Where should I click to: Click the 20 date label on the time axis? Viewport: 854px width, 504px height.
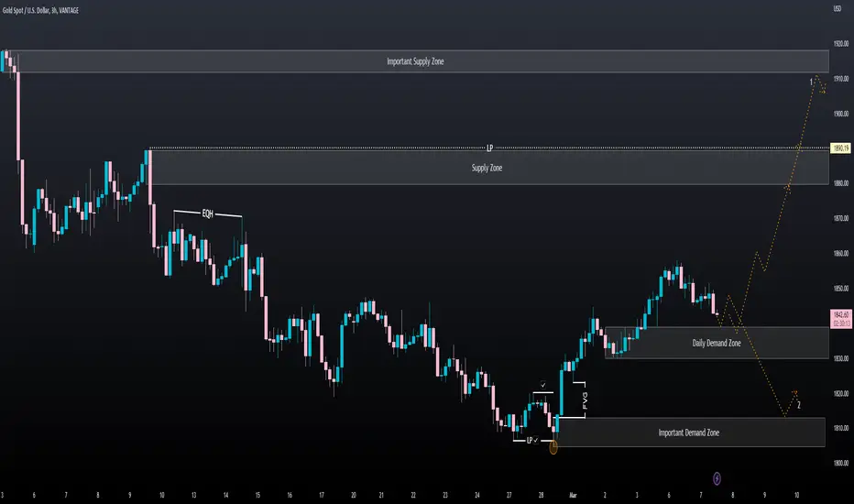[354, 495]
